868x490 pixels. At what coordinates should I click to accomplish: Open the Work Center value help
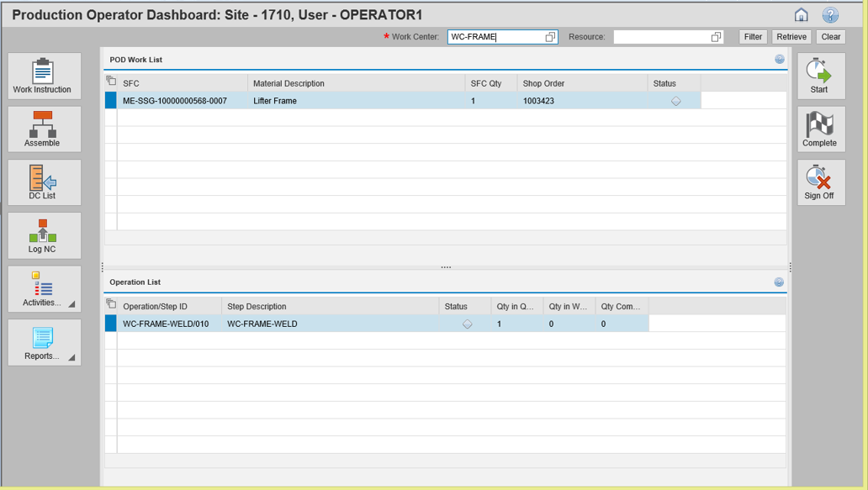tap(551, 36)
